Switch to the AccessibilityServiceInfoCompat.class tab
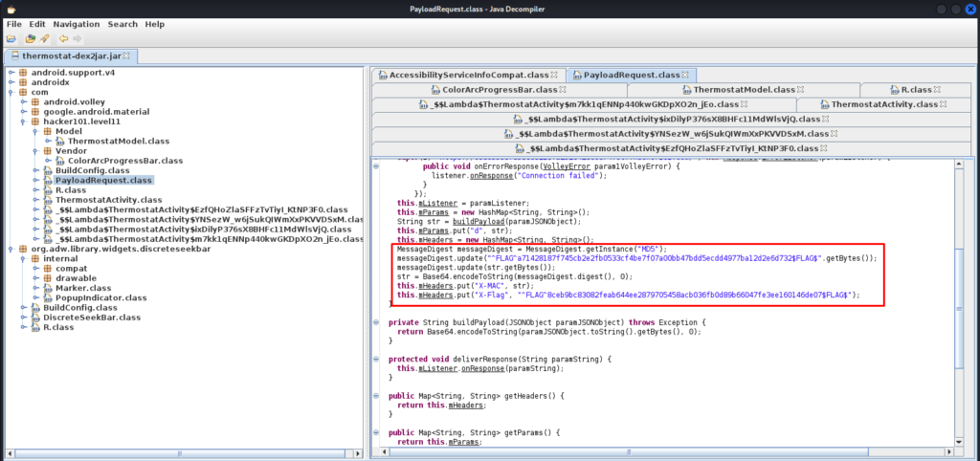Screen dimensions: 980x461 click(x=469, y=75)
